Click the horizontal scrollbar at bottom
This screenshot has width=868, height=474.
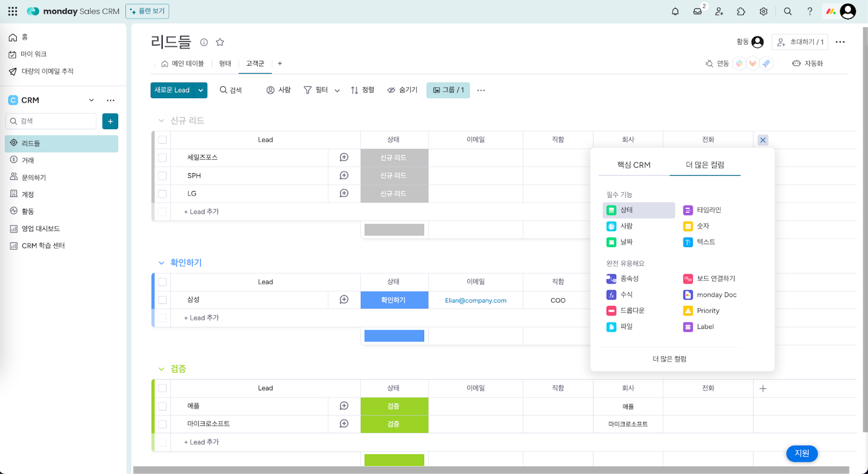[491, 470]
